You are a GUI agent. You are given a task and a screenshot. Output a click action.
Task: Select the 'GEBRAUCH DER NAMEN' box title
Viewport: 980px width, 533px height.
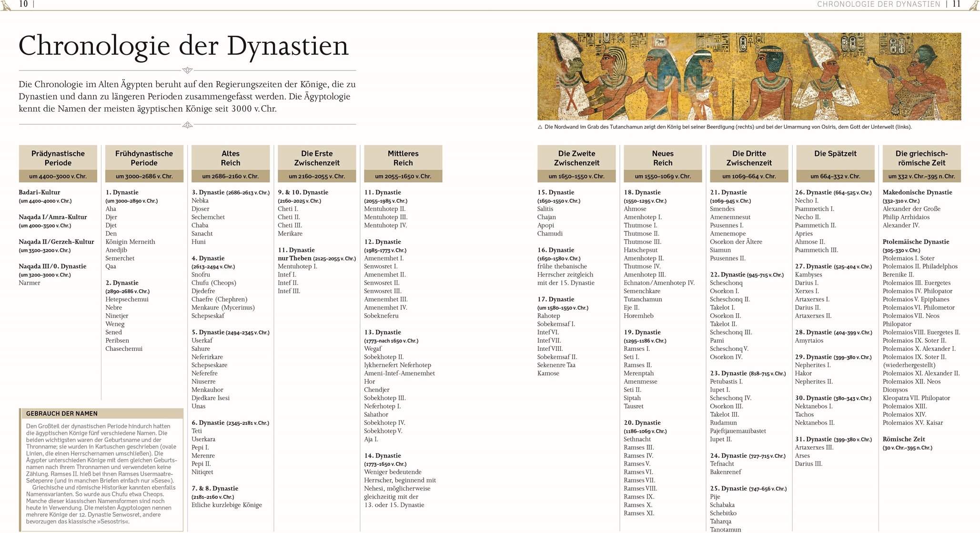tap(62, 413)
